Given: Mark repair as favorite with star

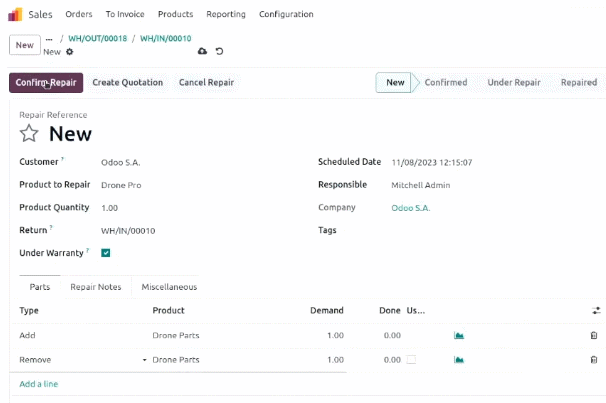Looking at the screenshot, I should (29, 133).
